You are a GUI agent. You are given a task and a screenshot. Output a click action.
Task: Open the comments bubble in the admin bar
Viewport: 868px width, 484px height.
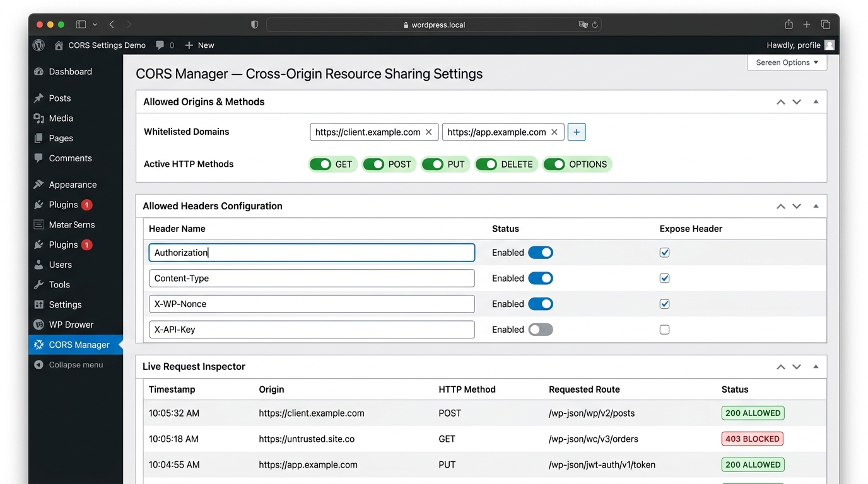point(160,45)
